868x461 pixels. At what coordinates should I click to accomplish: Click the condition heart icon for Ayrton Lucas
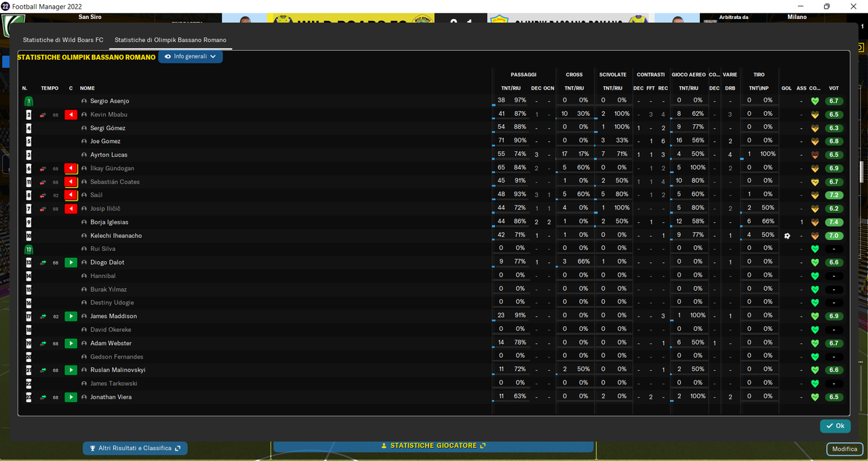click(x=815, y=155)
